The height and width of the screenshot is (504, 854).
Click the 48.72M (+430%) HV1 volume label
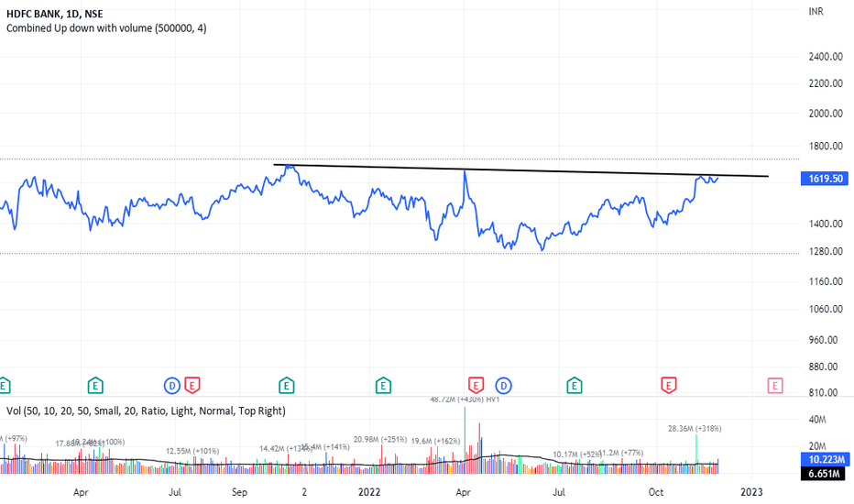(465, 400)
